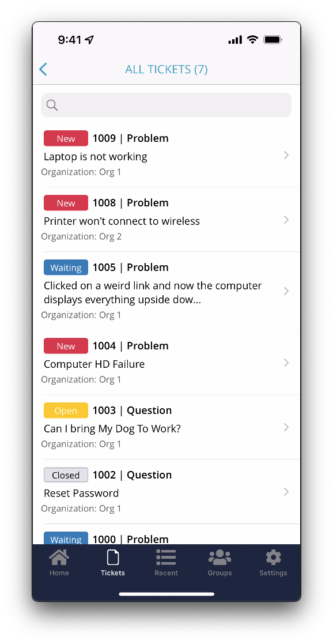The image size is (333, 644).
Task: Tap the Open badge on ticket 1003
Action: click(x=66, y=410)
